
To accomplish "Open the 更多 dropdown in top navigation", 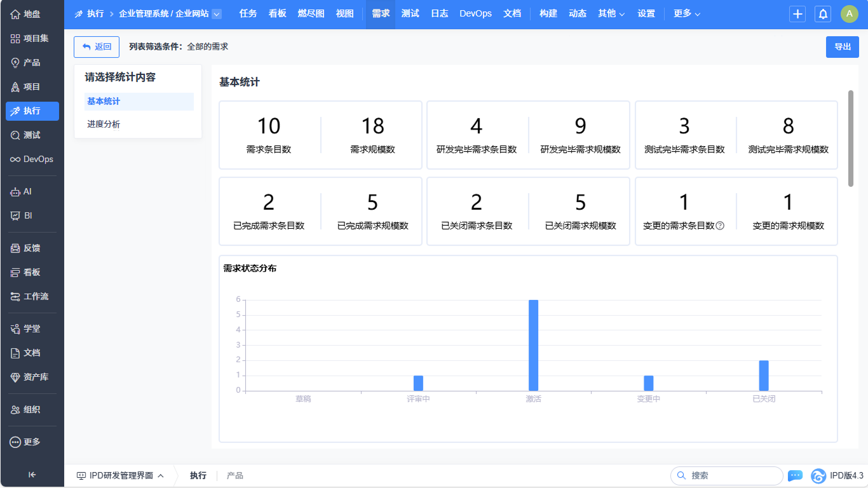I will [687, 13].
